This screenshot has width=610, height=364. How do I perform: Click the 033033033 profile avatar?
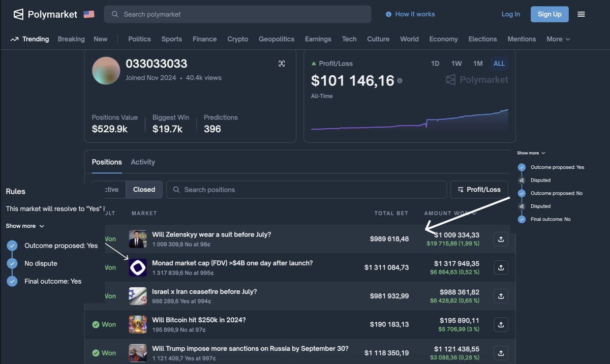(106, 71)
